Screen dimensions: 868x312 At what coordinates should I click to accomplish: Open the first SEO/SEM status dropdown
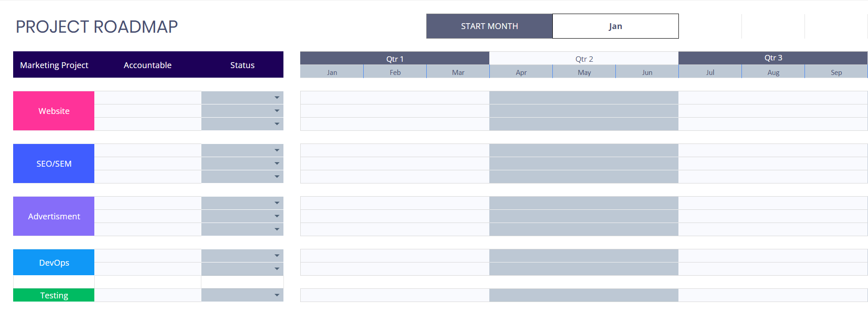tap(277, 150)
